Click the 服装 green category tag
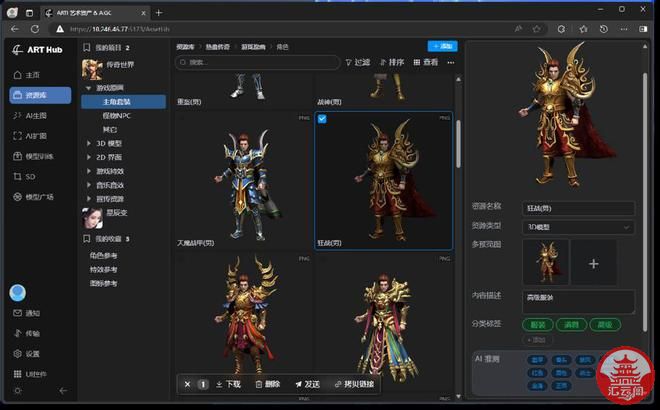The height and width of the screenshot is (410, 660). 538,325
